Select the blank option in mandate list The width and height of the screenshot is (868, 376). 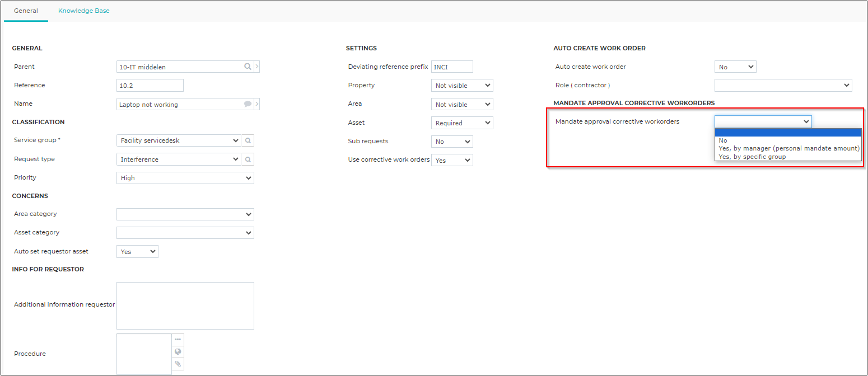(788, 133)
